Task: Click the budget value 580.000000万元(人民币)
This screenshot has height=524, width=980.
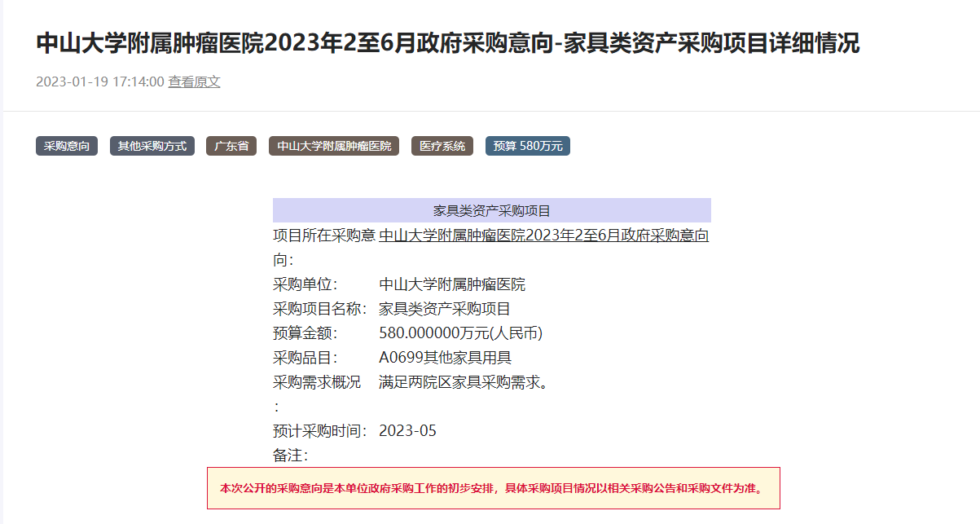Action: [x=461, y=333]
